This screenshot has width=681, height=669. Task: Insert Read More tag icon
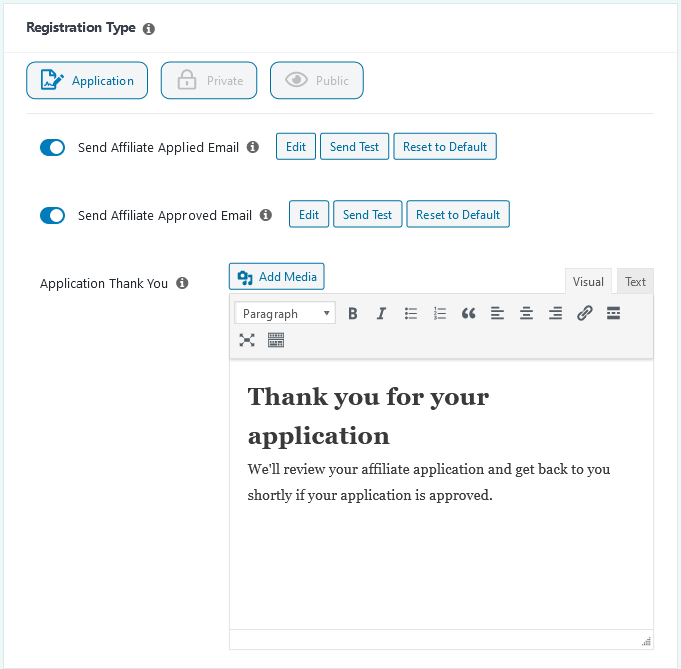613,313
